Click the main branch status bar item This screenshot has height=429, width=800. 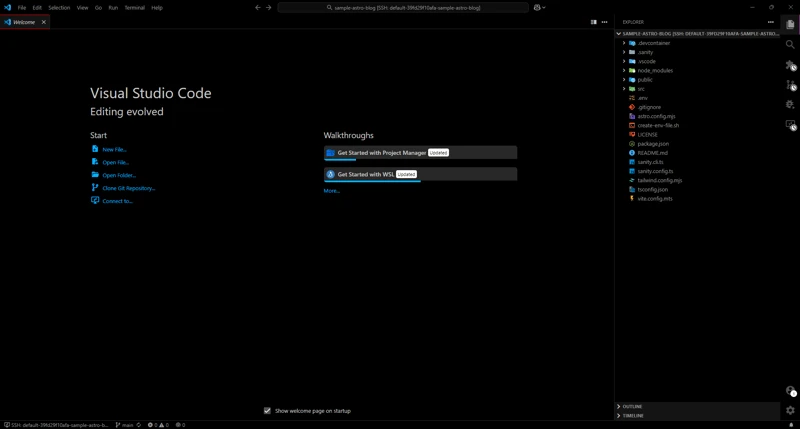tap(124, 425)
